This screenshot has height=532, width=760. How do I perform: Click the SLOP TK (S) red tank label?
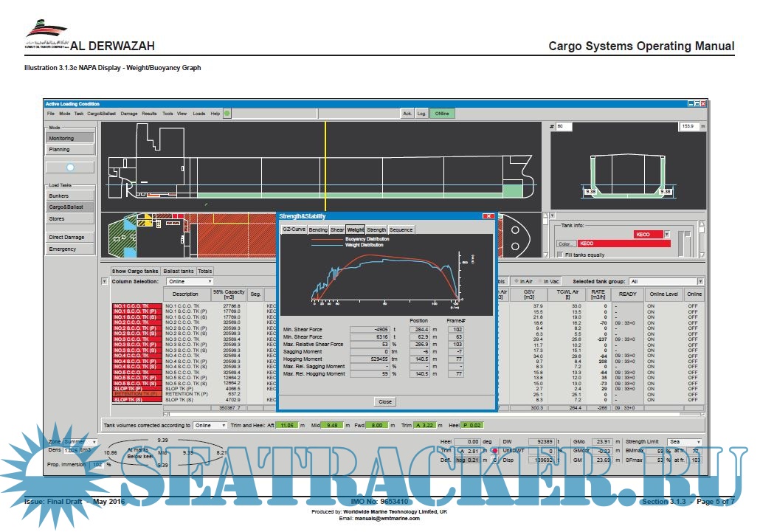point(136,400)
